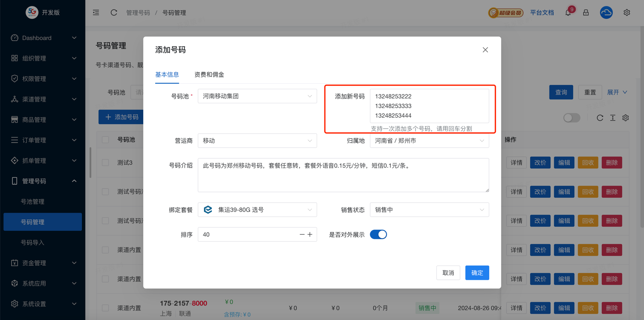Click the lock screen icon
The image size is (644, 320).
(586, 13)
